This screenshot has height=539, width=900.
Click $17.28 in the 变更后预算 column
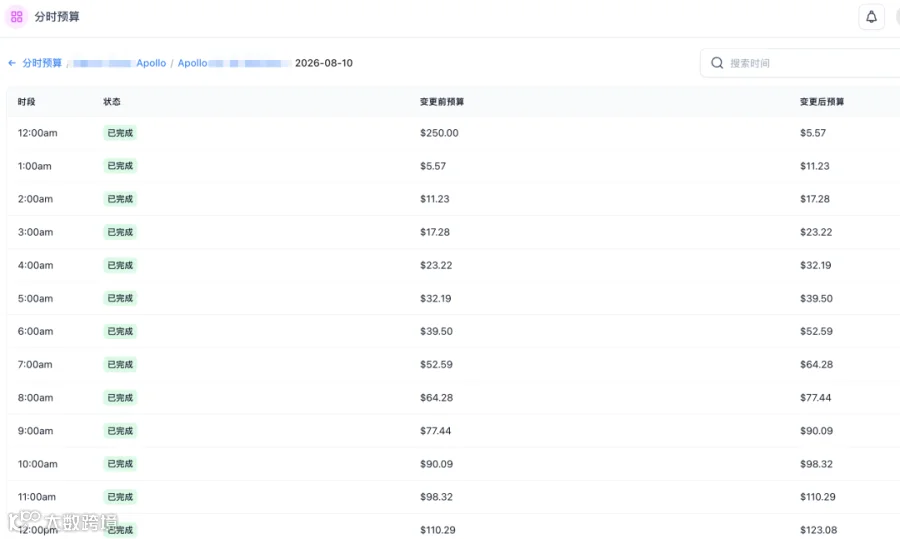click(x=814, y=199)
